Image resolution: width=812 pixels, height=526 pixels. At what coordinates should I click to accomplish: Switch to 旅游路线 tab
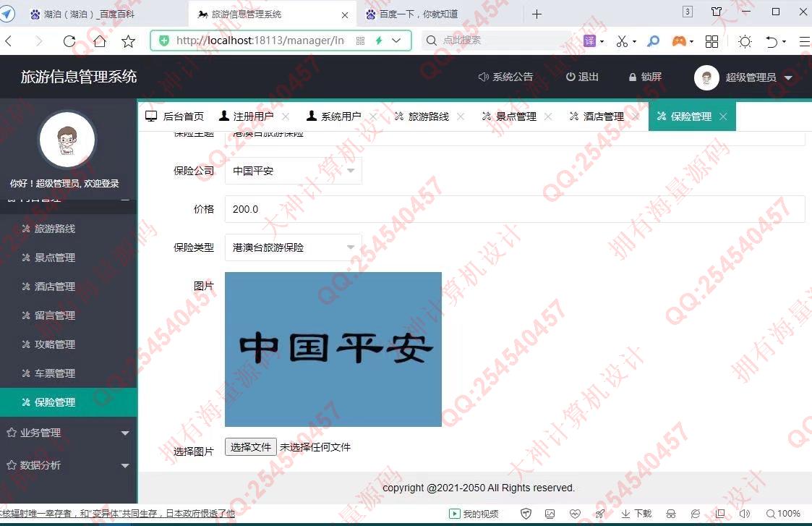click(x=422, y=116)
